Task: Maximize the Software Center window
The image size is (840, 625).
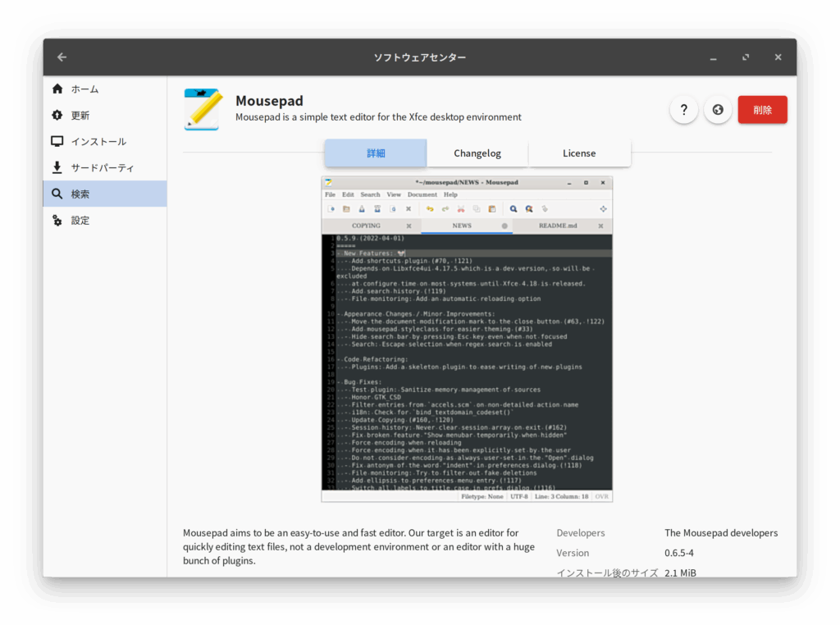Action: (746, 57)
